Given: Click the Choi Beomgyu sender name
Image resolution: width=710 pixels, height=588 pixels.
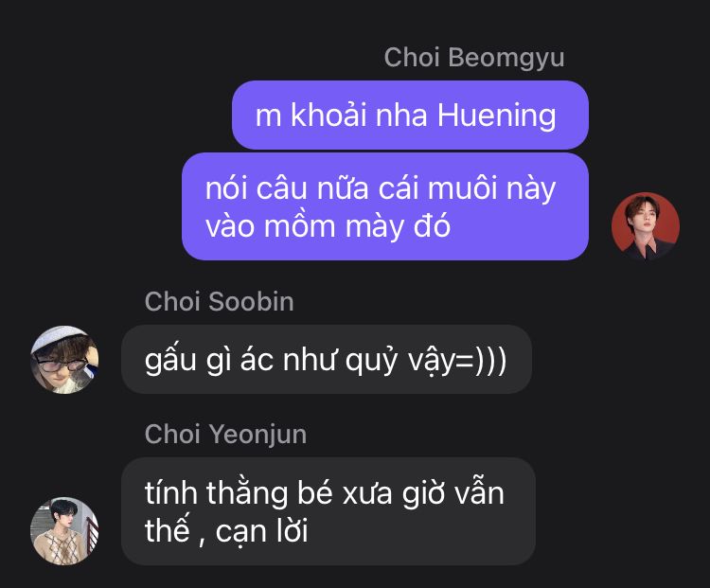Looking at the screenshot, I should click(x=474, y=58).
